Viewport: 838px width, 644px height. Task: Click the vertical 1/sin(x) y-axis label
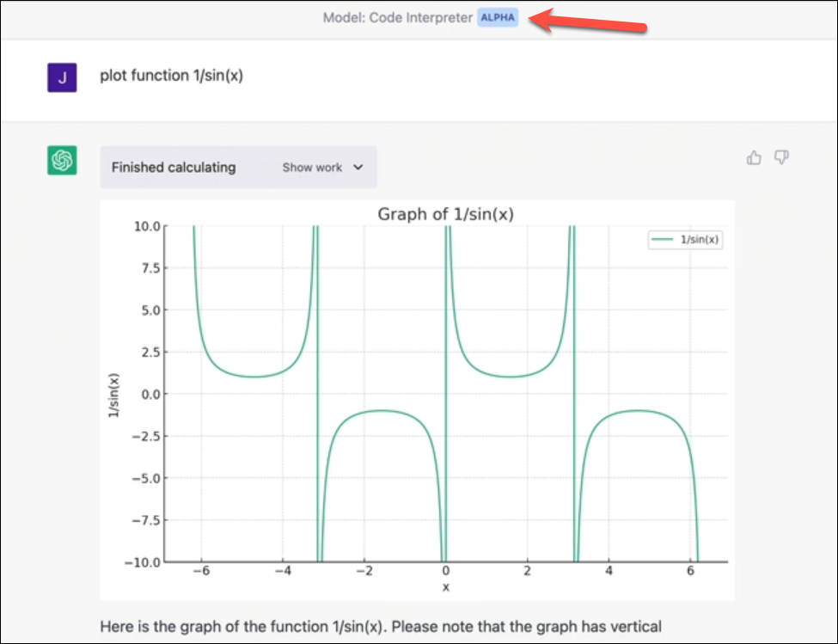(x=113, y=395)
